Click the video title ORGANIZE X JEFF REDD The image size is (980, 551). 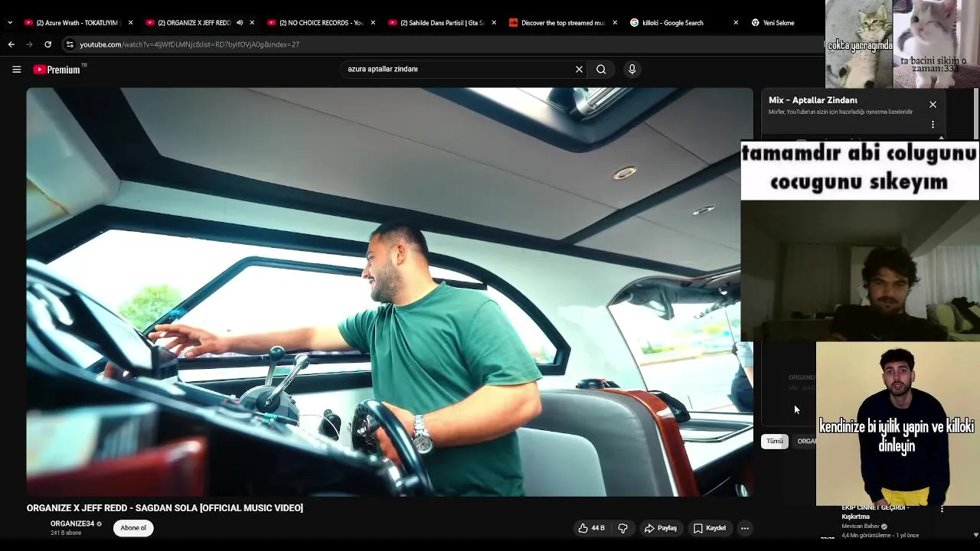(x=165, y=508)
